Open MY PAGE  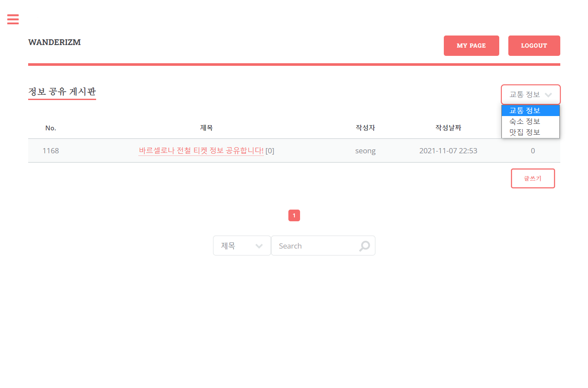(x=471, y=45)
